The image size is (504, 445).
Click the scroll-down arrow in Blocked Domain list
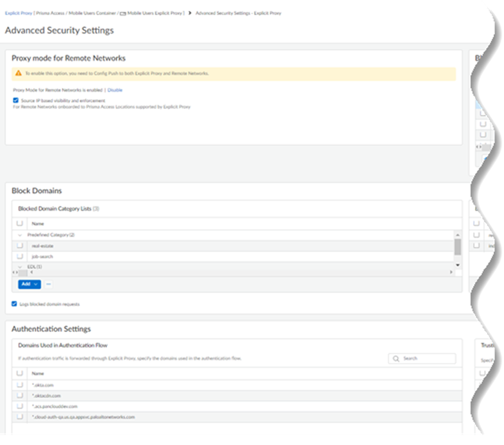click(x=457, y=264)
